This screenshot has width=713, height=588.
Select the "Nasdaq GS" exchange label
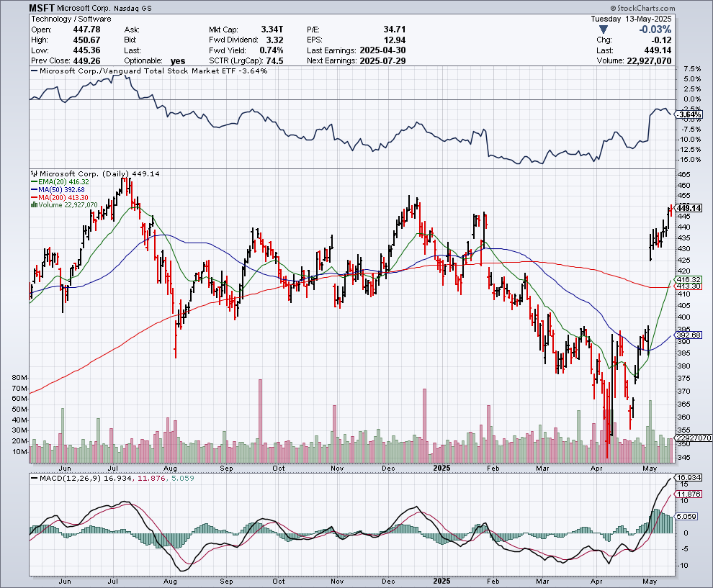coord(134,9)
